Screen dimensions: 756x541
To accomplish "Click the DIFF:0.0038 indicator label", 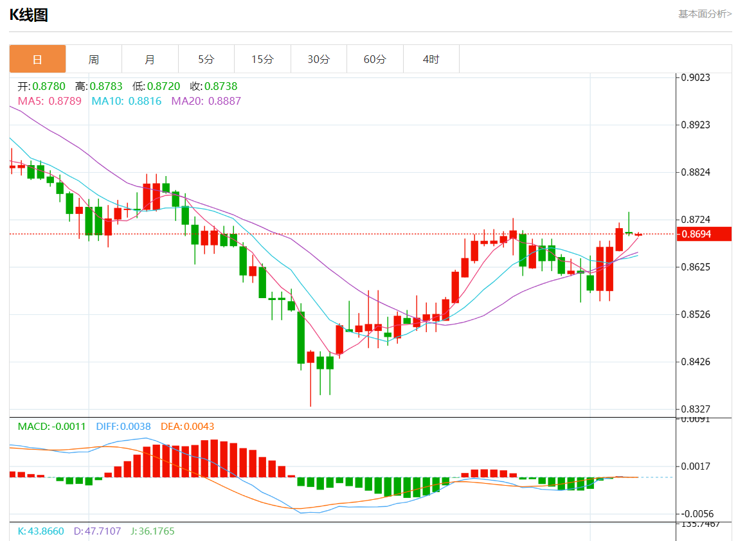I will pyautogui.click(x=123, y=427).
